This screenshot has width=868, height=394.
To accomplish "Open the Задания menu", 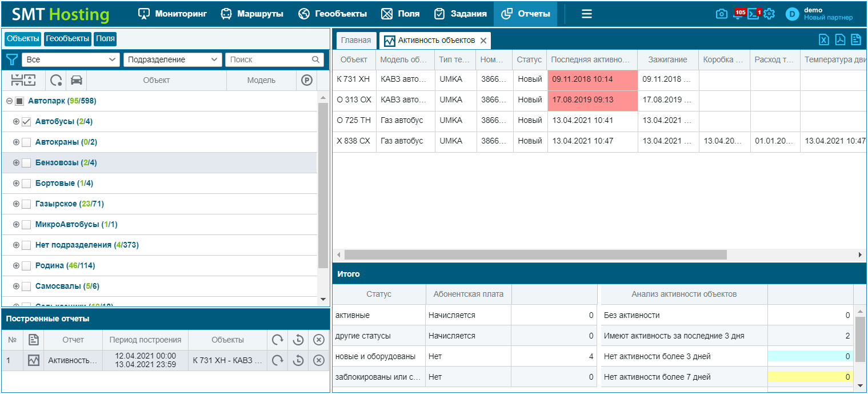I will click(460, 14).
